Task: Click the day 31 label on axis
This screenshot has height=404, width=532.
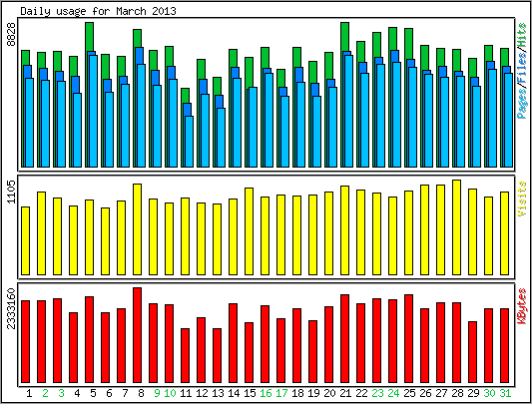Action: pos(505,393)
